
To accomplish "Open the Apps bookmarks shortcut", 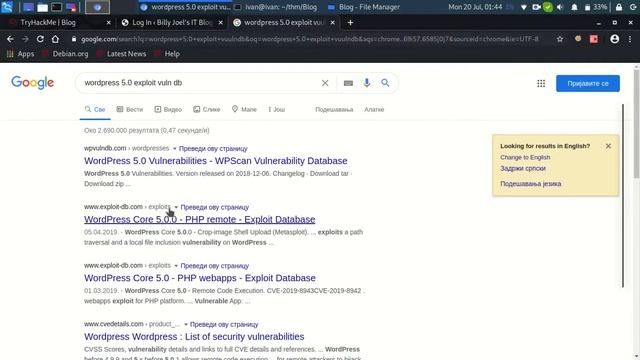I will [x=20, y=54].
